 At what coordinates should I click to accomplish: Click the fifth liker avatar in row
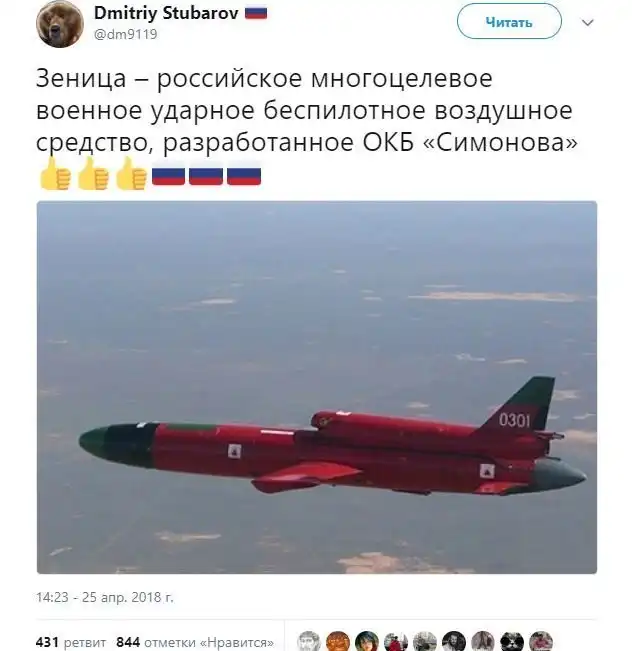click(425, 642)
